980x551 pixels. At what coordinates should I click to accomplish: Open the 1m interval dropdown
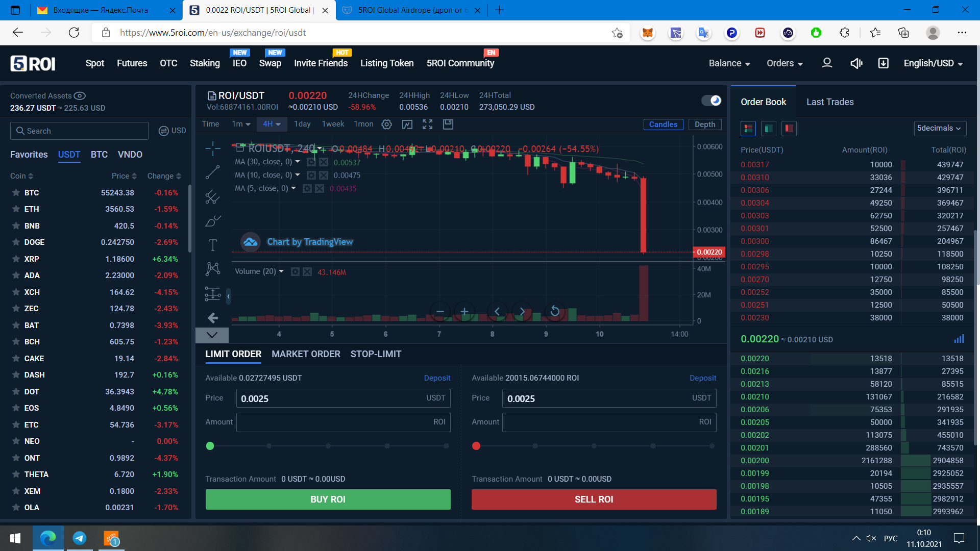click(x=241, y=124)
